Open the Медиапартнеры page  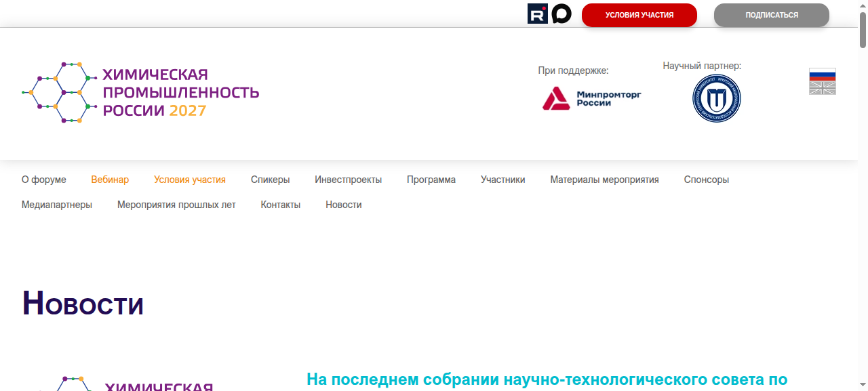pos(57,205)
